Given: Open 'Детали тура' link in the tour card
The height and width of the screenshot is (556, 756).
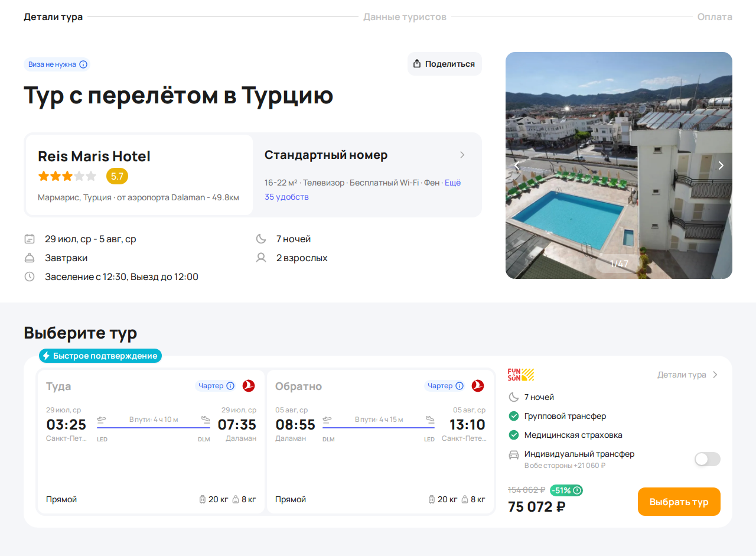Looking at the screenshot, I should (688, 375).
